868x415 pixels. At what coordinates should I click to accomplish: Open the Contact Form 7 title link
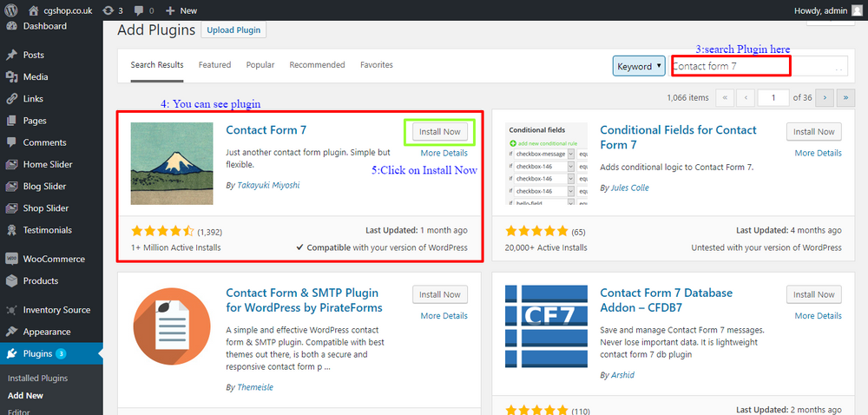pyautogui.click(x=266, y=130)
